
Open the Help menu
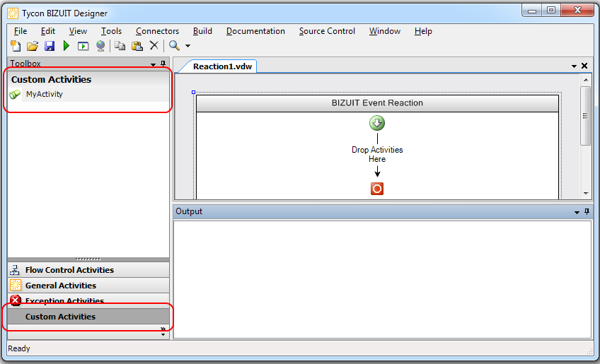(x=423, y=31)
